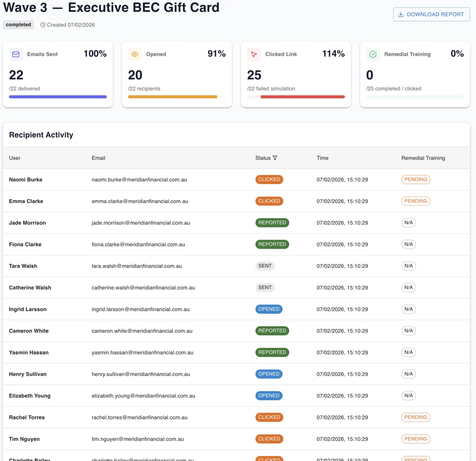
Task: Click the clock icon beside Created date
Action: pyautogui.click(x=43, y=25)
